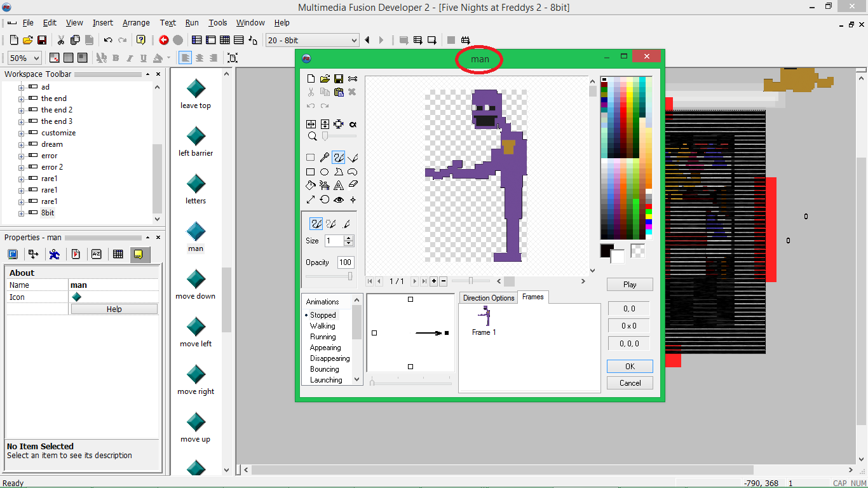Select the 'leave top' object in list
Image resolution: width=868 pixels, height=488 pixels.
point(196,94)
